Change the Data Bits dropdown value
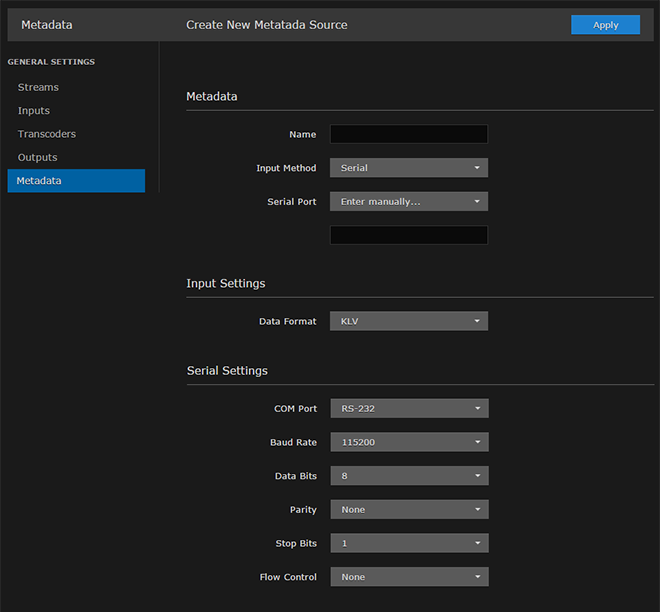Image resolution: width=660 pixels, height=612 pixels. [x=408, y=476]
